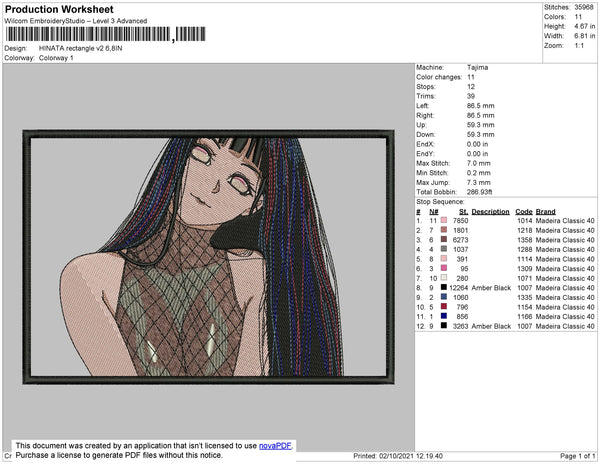Click 'Amber Black' description in row 12
The width and height of the screenshot is (600, 464).
pos(491,326)
